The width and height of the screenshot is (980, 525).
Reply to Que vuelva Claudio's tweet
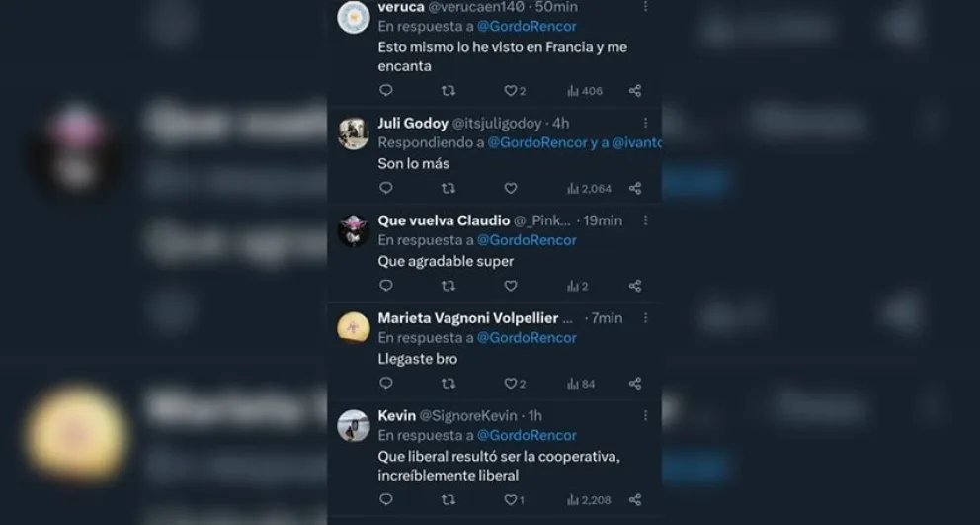(x=386, y=286)
